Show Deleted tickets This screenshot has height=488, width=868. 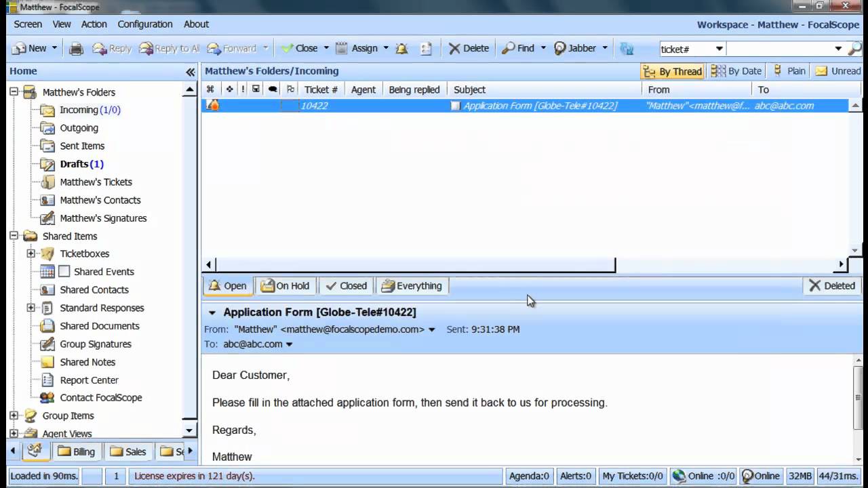tap(832, 286)
